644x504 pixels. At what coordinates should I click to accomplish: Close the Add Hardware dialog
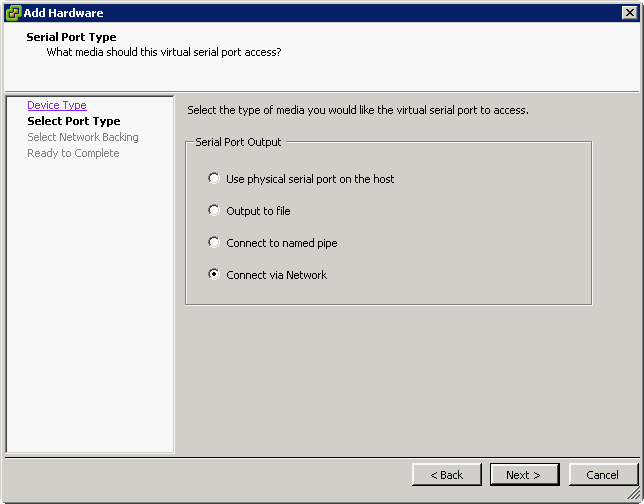(630, 13)
